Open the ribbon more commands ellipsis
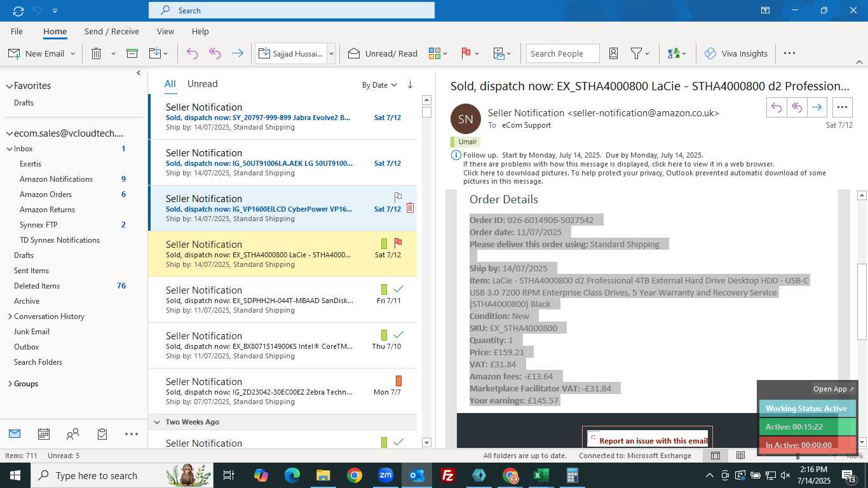868x488 pixels. coord(789,53)
